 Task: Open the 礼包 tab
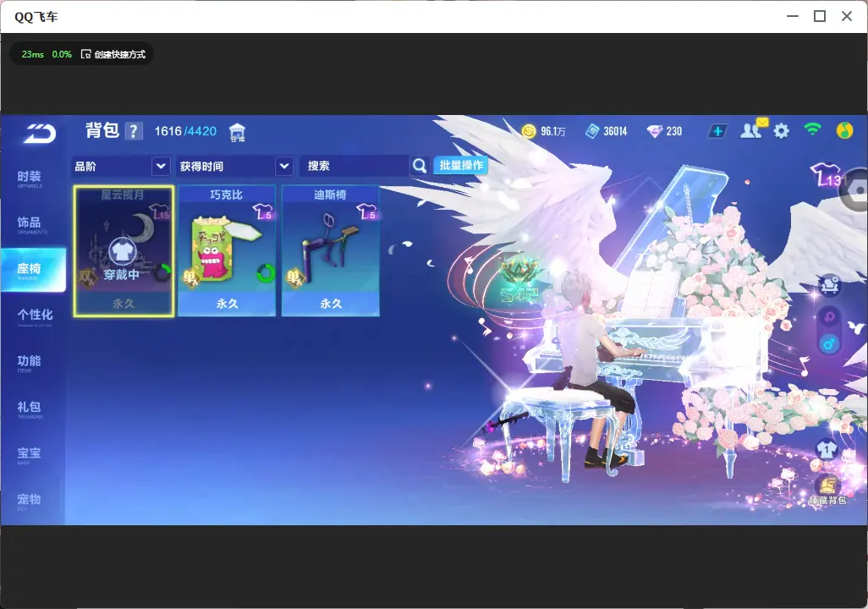pos(30,409)
